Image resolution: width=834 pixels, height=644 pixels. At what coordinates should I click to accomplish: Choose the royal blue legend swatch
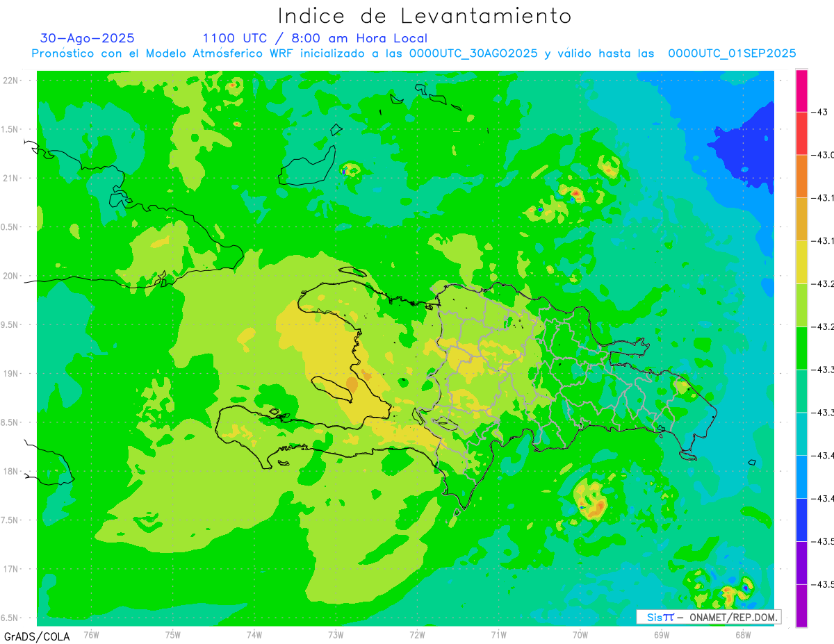click(x=801, y=520)
